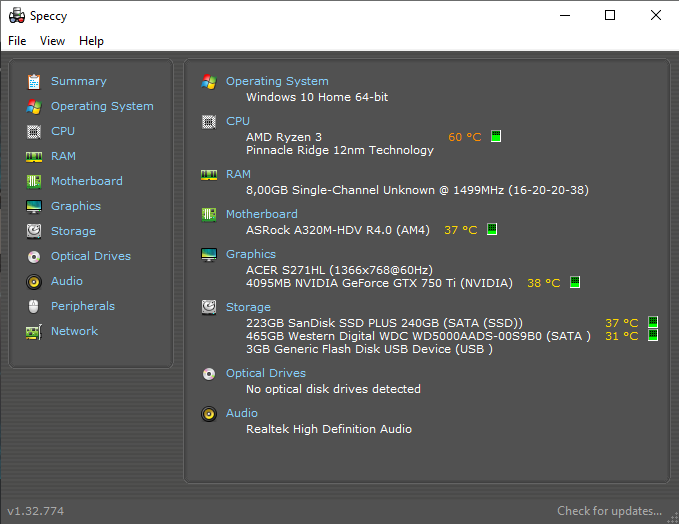This screenshot has height=524, width=679.
Task: Click the GTX 750 Ti temperature indicator
Action: pyautogui.click(x=575, y=283)
